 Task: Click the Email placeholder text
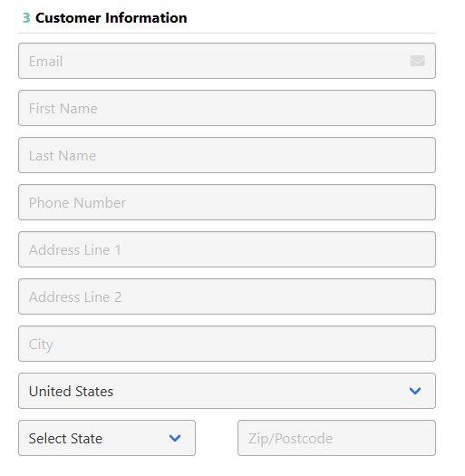click(46, 62)
